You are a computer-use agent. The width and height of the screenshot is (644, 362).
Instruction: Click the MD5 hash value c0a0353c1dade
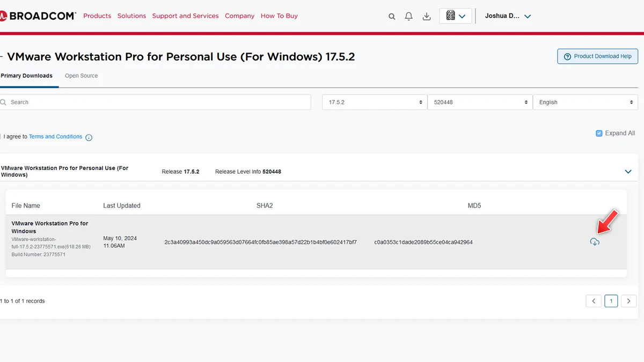(x=423, y=242)
